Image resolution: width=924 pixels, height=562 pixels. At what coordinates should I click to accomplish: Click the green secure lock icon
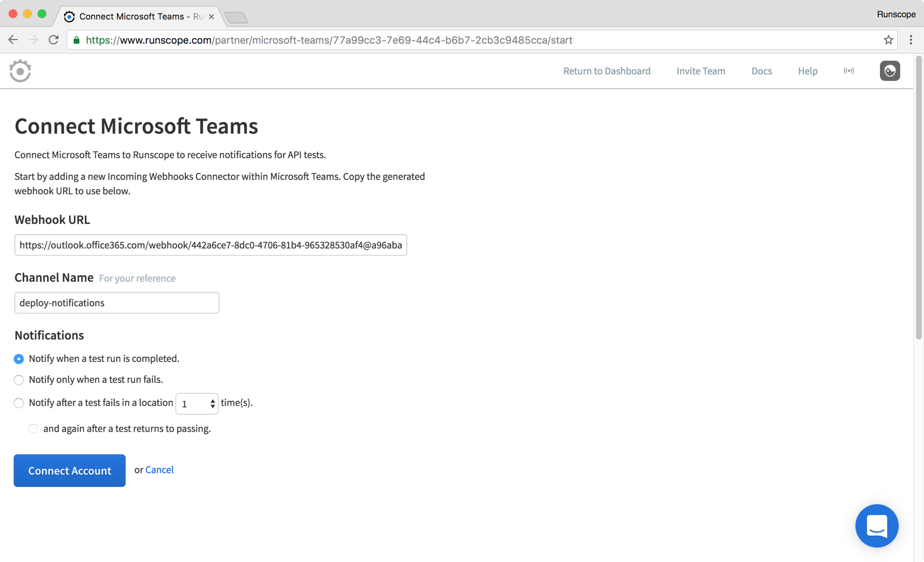[77, 40]
